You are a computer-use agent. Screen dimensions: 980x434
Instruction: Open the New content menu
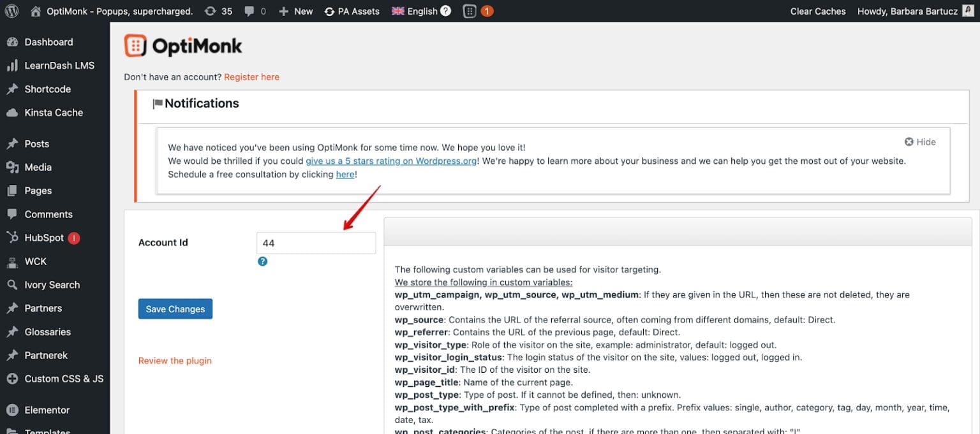(x=296, y=11)
